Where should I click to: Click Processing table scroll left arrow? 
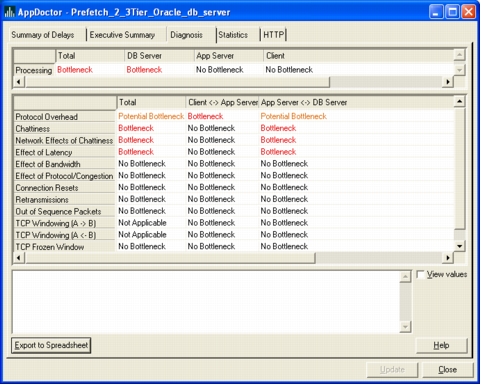19,82
